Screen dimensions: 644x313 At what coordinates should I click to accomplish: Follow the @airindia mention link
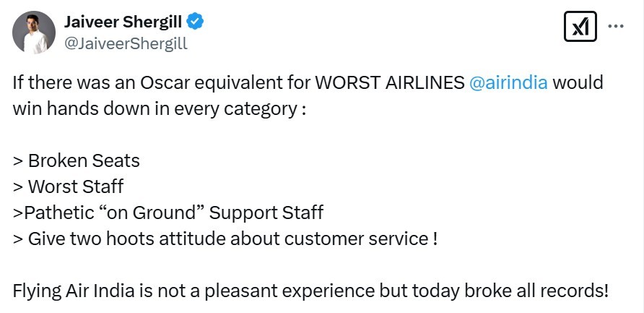[x=508, y=82]
